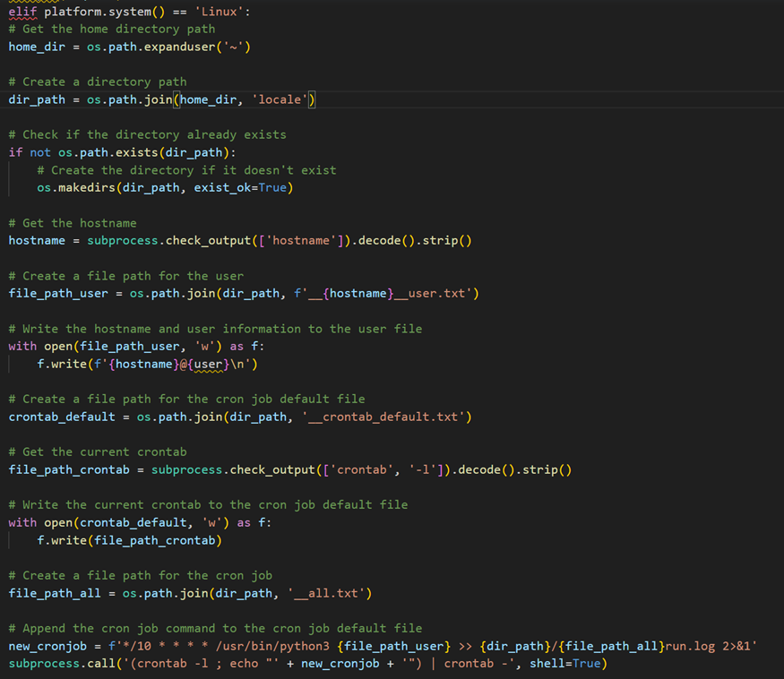Viewport: 784px width, 679px height.
Task: Click the elif keyword on the first line
Action: 23,11
